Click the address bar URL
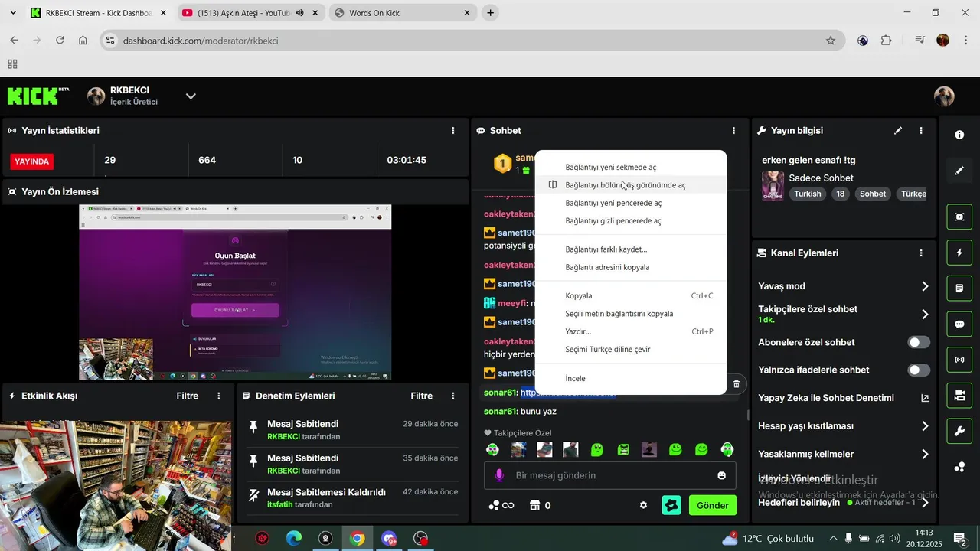Image resolution: width=980 pixels, height=551 pixels. [201, 41]
